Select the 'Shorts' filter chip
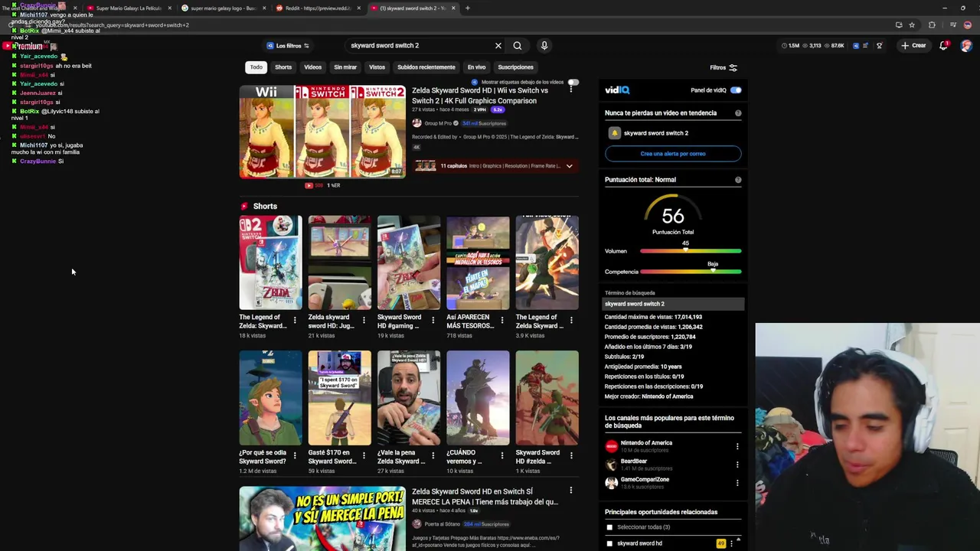This screenshot has height=551, width=980. tap(283, 67)
